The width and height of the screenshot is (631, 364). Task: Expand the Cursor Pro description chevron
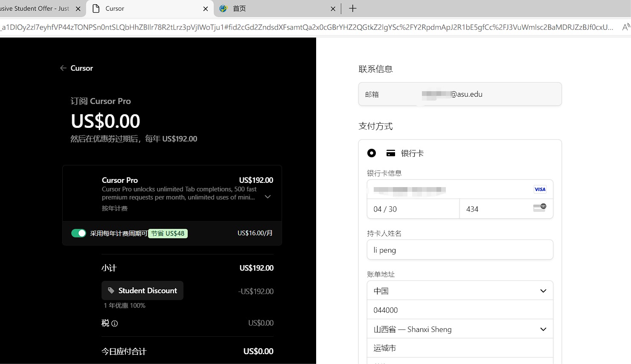[268, 197]
